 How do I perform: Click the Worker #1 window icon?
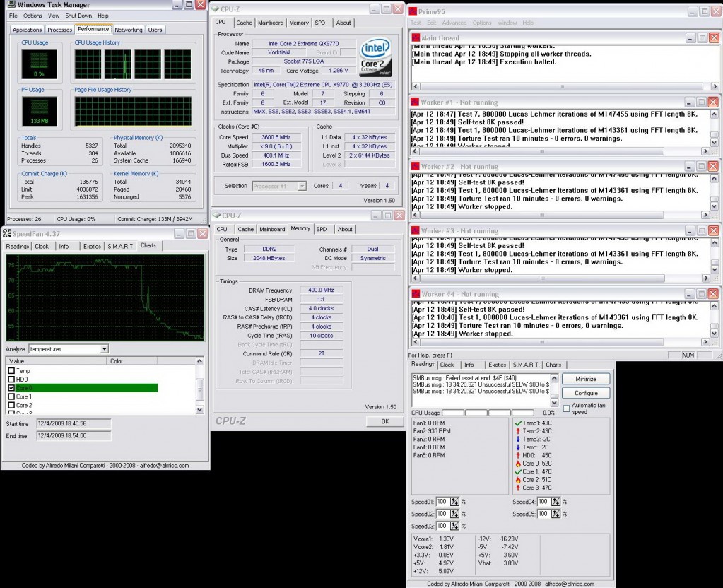tap(416, 102)
